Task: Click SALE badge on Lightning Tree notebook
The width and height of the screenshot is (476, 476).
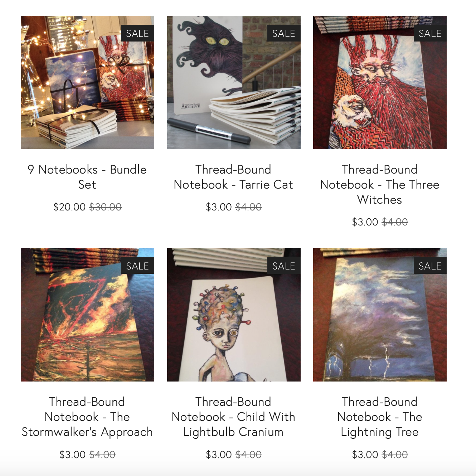Action: click(x=430, y=266)
